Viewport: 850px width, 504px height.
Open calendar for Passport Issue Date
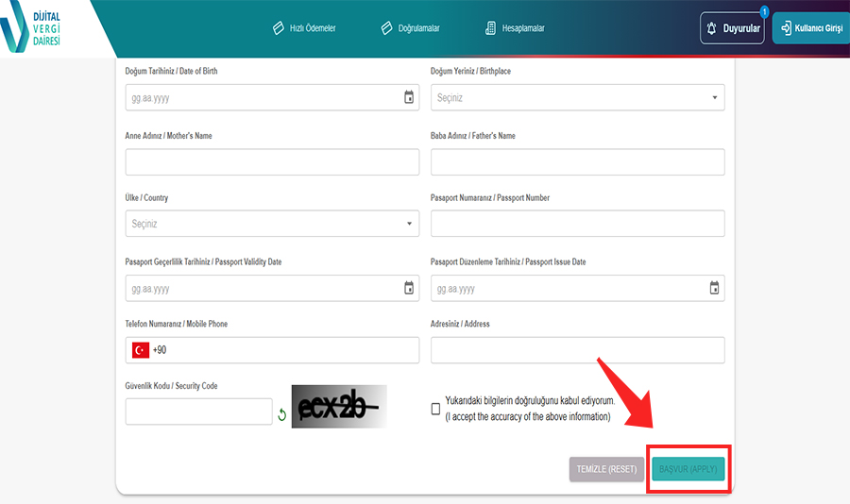(714, 288)
